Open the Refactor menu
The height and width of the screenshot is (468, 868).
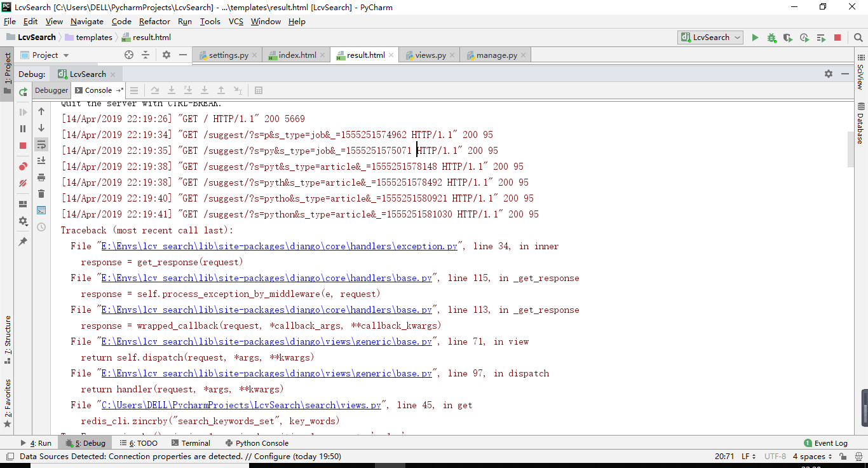pyautogui.click(x=154, y=22)
